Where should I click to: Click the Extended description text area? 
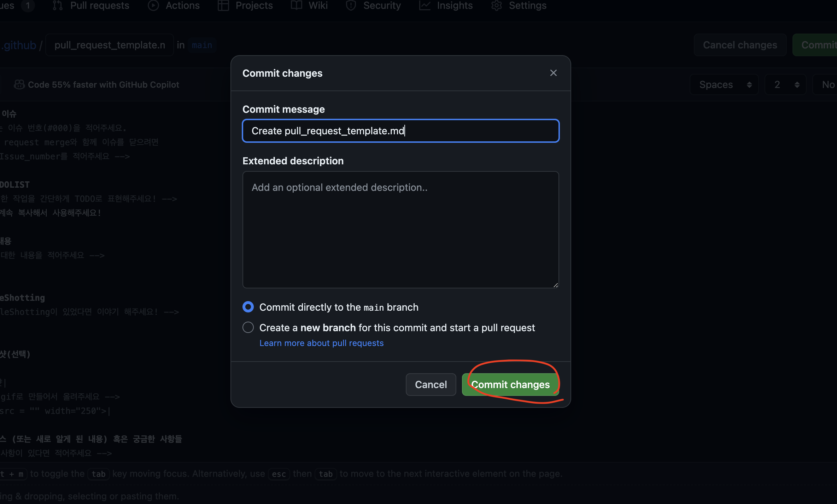[x=400, y=230]
